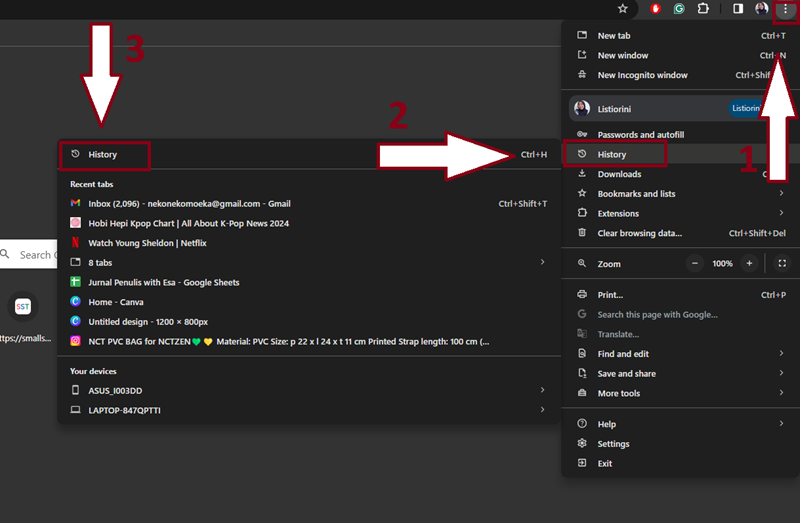This screenshot has width=800, height=523.
Task: Expand the 8 tabs group
Action: (x=309, y=263)
